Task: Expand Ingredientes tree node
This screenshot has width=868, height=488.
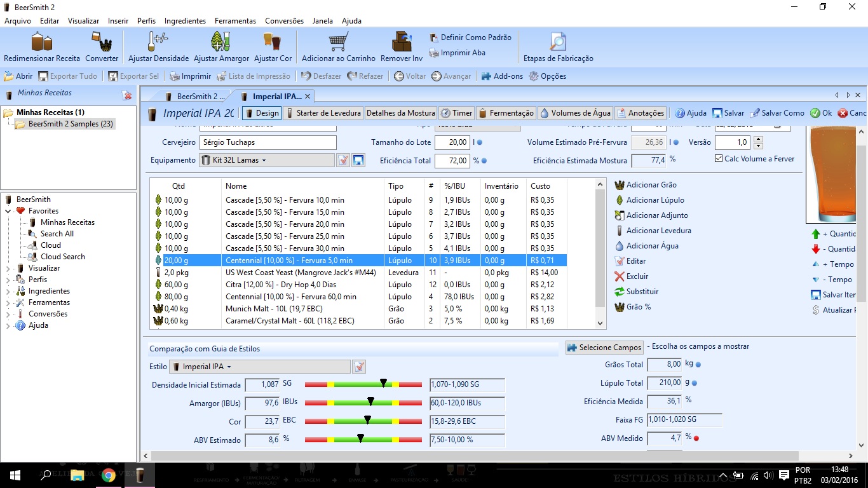Action: (8, 291)
